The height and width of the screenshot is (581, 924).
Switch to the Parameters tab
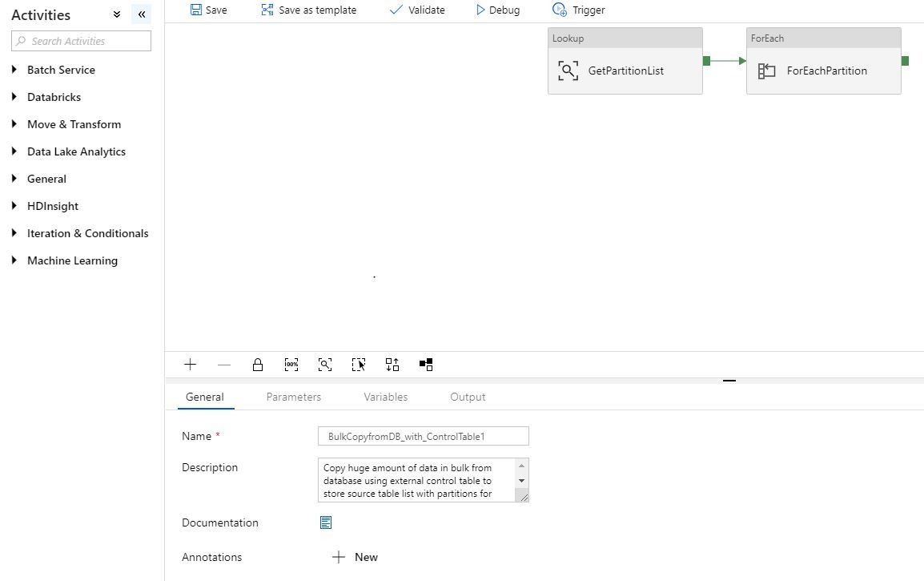pos(294,397)
